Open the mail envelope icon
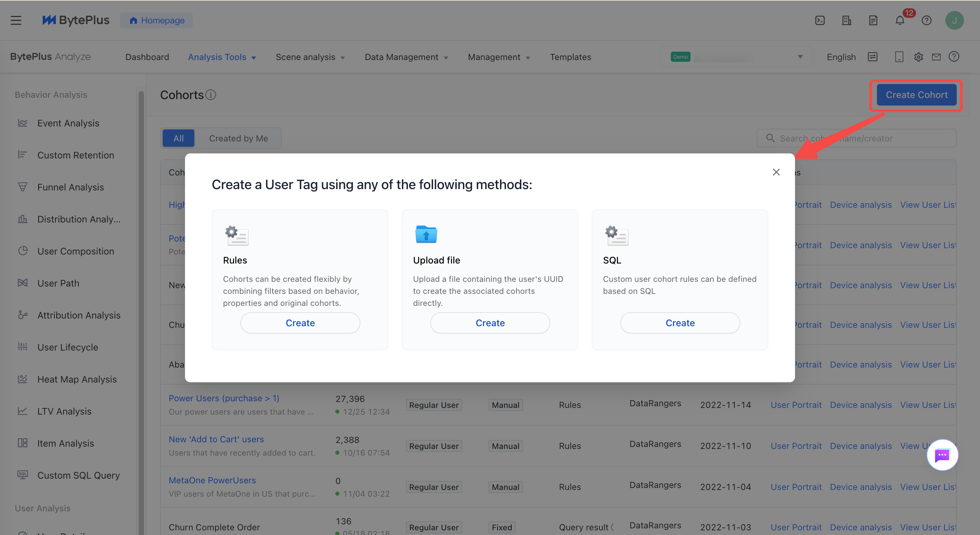This screenshot has height=535, width=980. pyautogui.click(x=936, y=57)
